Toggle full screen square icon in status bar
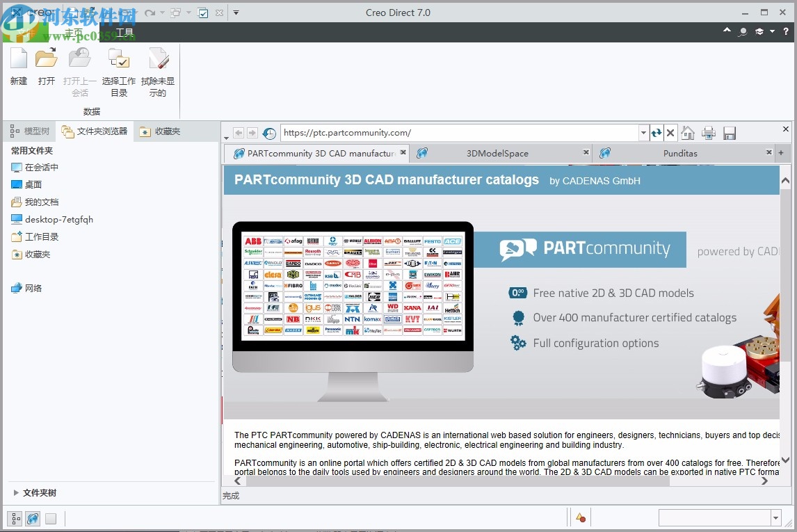This screenshot has height=532, width=797. tap(50, 519)
